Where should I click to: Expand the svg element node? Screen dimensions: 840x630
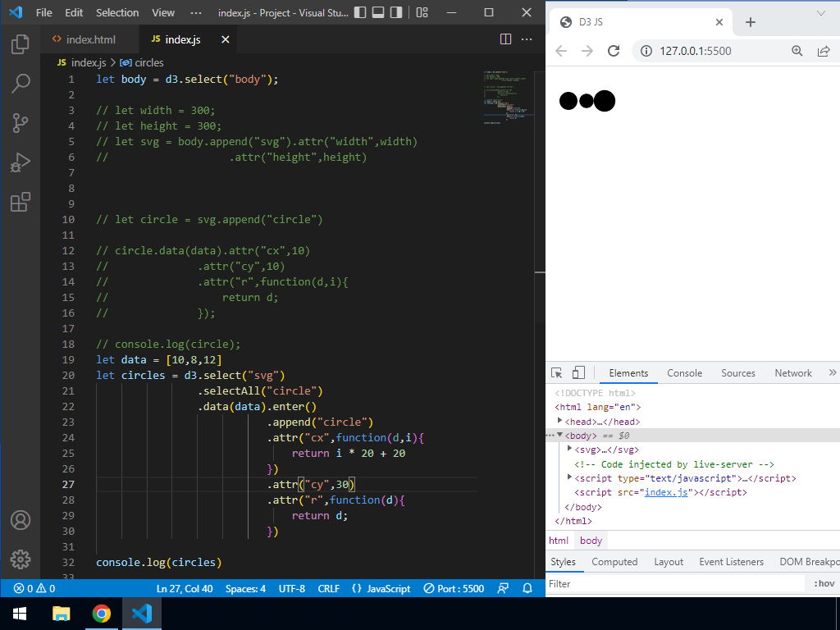click(x=570, y=450)
